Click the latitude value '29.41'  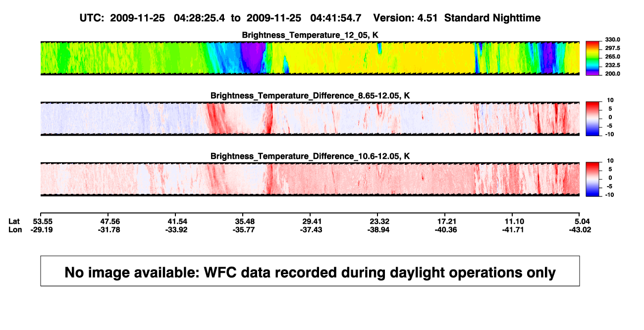click(x=312, y=221)
